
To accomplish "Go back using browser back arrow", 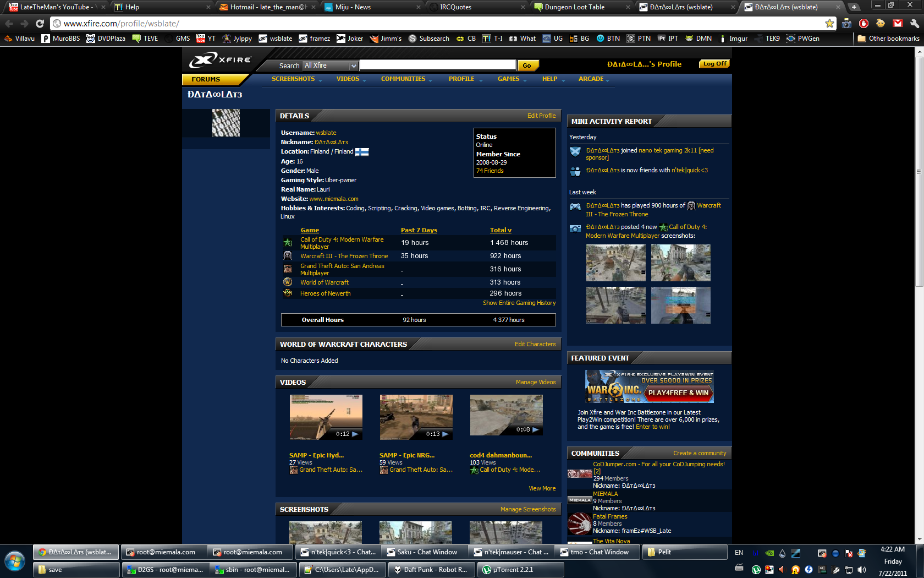I will pyautogui.click(x=9, y=24).
